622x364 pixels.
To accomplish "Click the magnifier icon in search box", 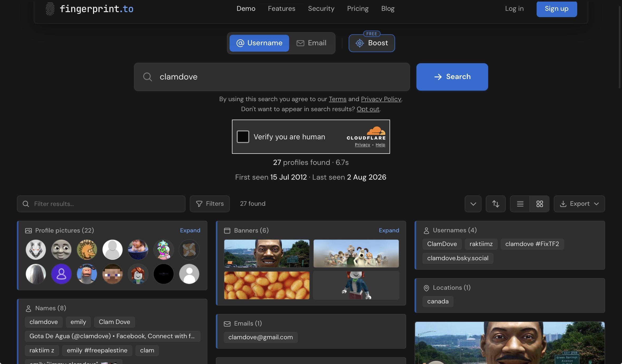I will [147, 77].
